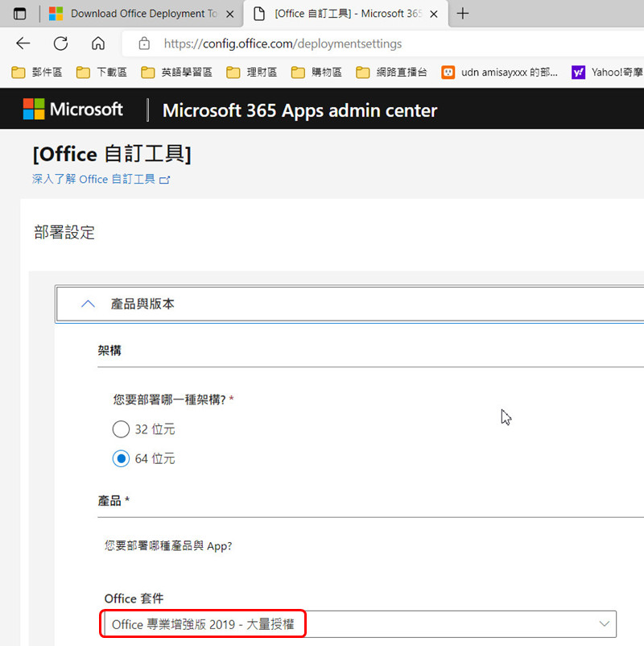Select the 32 位元 architecture option
Image resolution: width=644 pixels, height=646 pixels.
click(121, 429)
